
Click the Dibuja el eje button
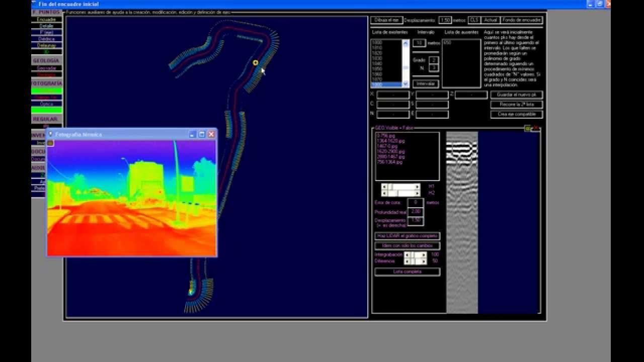[387, 20]
